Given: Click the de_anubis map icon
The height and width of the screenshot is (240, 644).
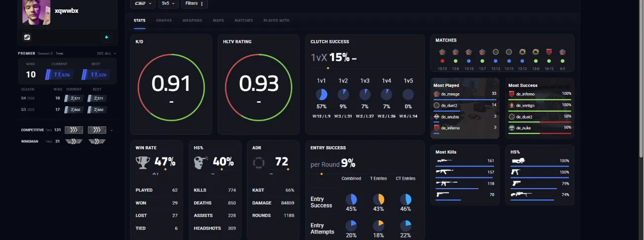Looking at the screenshot, I should tap(437, 117).
